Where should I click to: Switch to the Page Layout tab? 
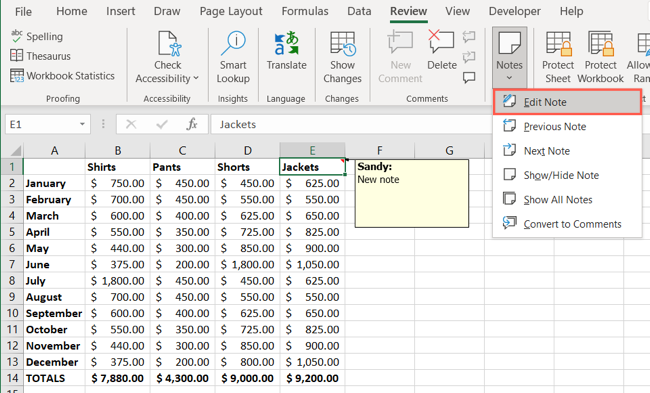[x=231, y=11]
